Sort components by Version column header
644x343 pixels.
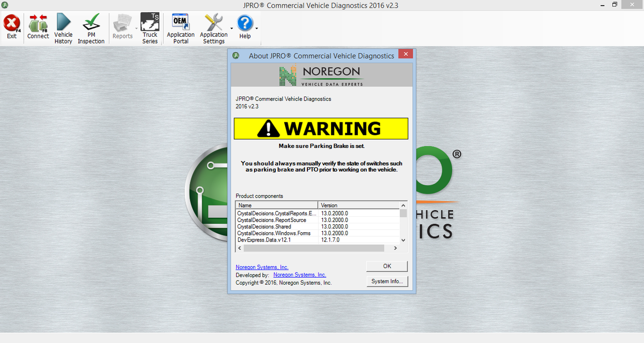[359, 205]
